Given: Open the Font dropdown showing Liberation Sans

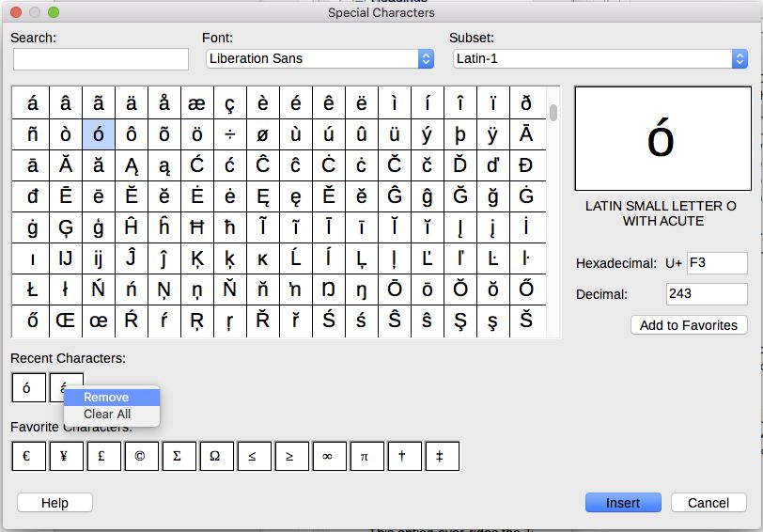Looking at the screenshot, I should coord(319,59).
